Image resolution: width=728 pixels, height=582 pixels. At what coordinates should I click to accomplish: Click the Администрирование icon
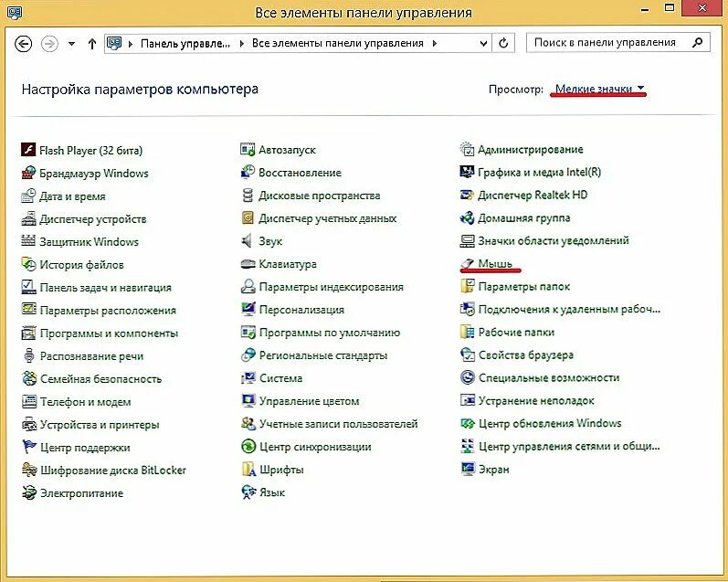click(467, 149)
